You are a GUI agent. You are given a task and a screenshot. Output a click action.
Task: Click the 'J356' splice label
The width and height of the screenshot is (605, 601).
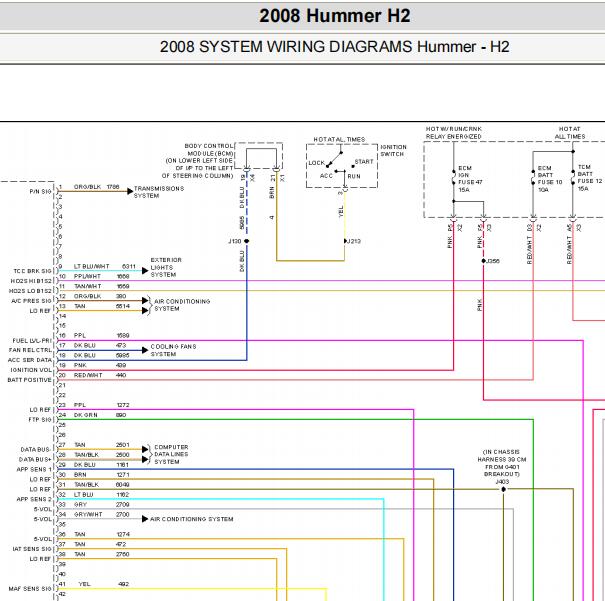(x=493, y=261)
